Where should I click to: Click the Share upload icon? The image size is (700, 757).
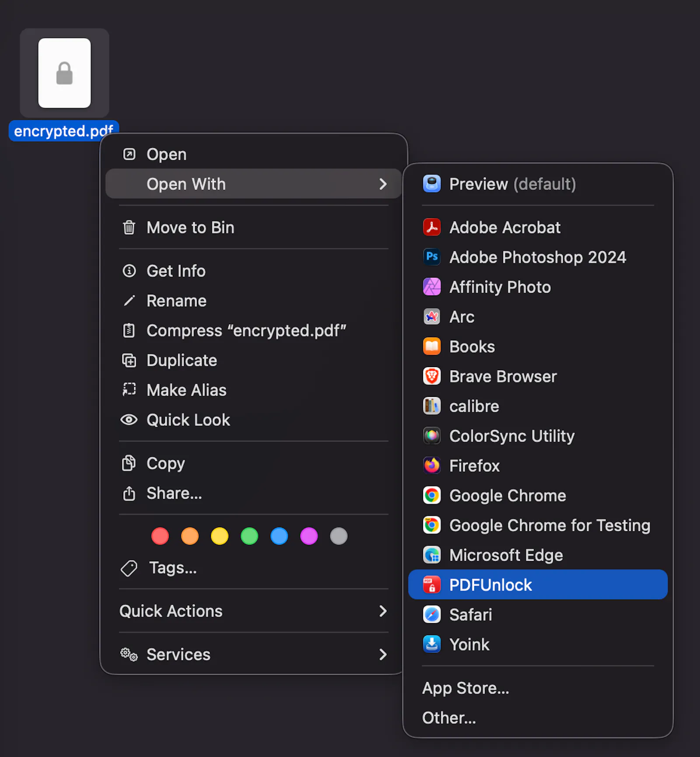tap(129, 493)
